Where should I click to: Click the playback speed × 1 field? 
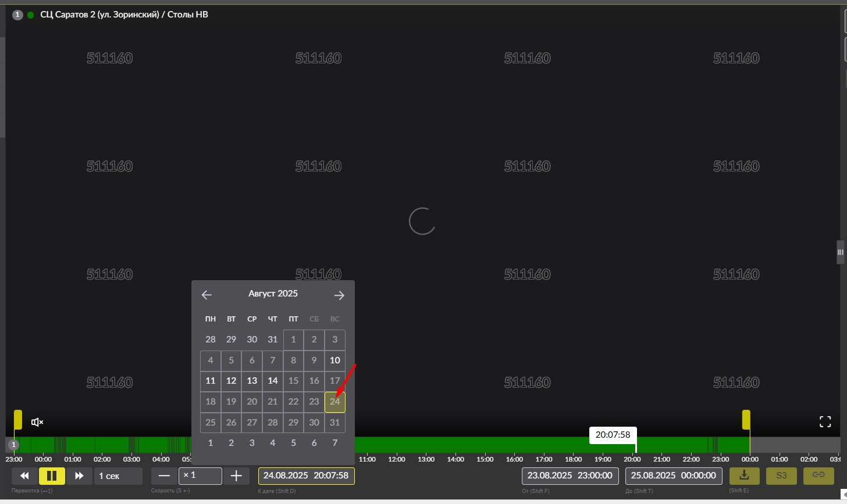point(200,476)
